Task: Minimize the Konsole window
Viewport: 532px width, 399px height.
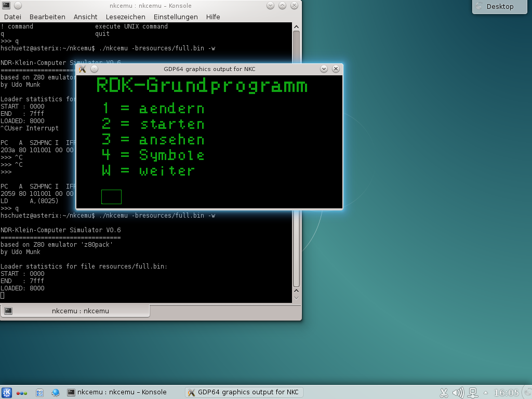Action: [x=270, y=5]
